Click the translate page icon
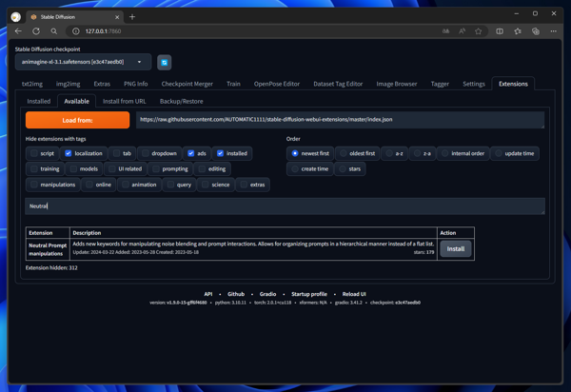This screenshot has height=392, width=571. pos(445,31)
